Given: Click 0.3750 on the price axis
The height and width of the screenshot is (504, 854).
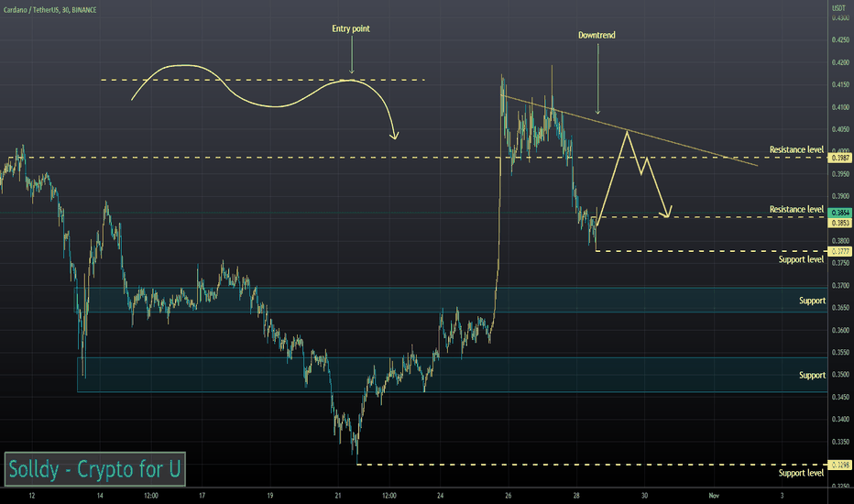Looking at the screenshot, I should tap(840, 263).
